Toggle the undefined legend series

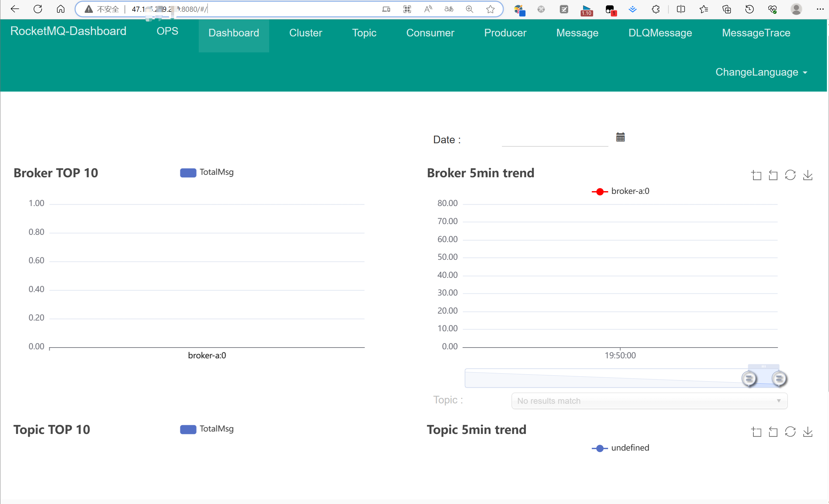point(620,448)
